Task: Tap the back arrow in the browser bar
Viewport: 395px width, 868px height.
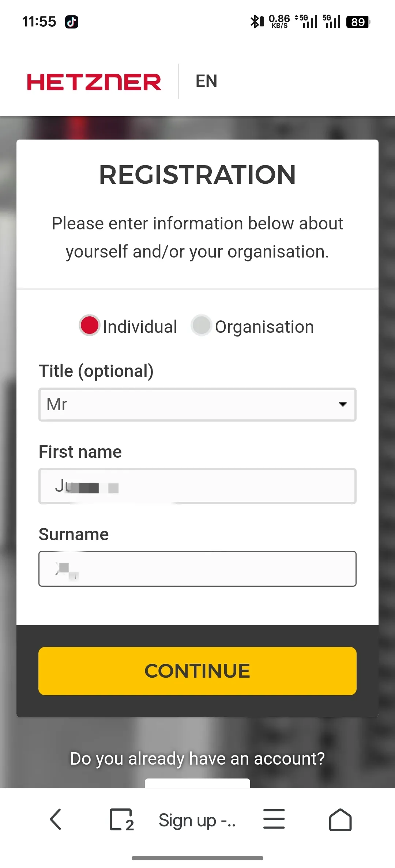Action: (x=56, y=820)
